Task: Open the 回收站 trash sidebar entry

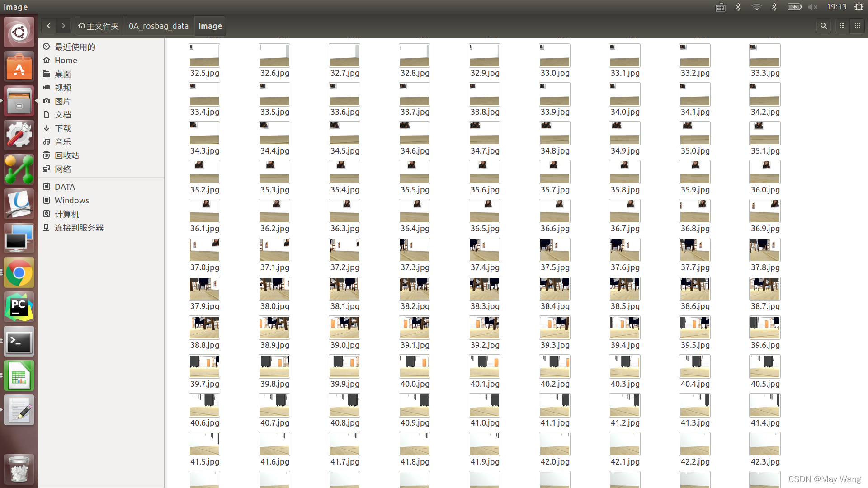Action: [66, 155]
